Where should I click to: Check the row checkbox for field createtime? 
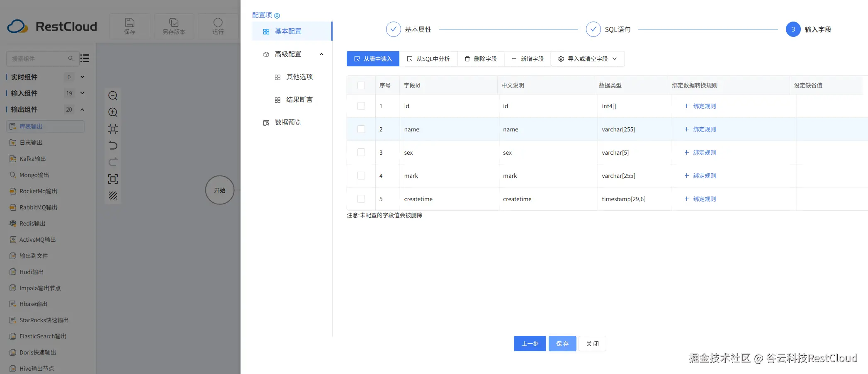click(361, 199)
